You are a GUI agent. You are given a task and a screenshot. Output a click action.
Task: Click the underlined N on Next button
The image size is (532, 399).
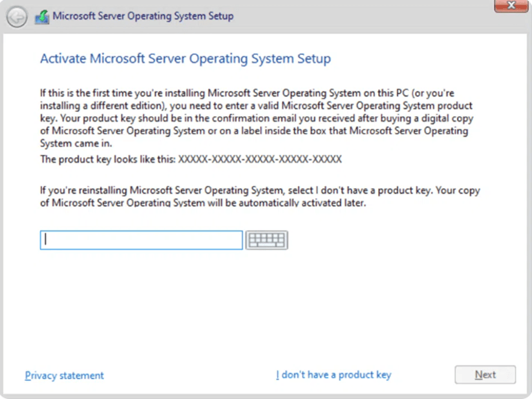click(478, 374)
